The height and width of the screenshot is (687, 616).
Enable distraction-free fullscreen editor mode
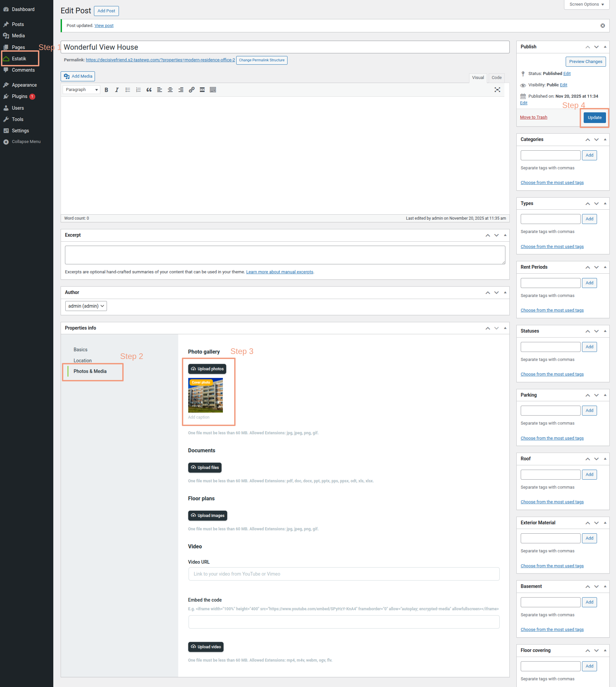[x=497, y=90]
